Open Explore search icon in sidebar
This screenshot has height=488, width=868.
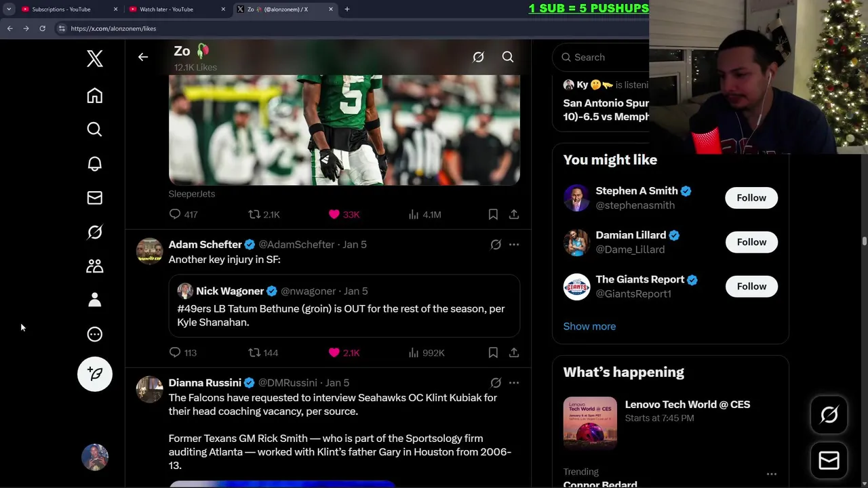95,129
